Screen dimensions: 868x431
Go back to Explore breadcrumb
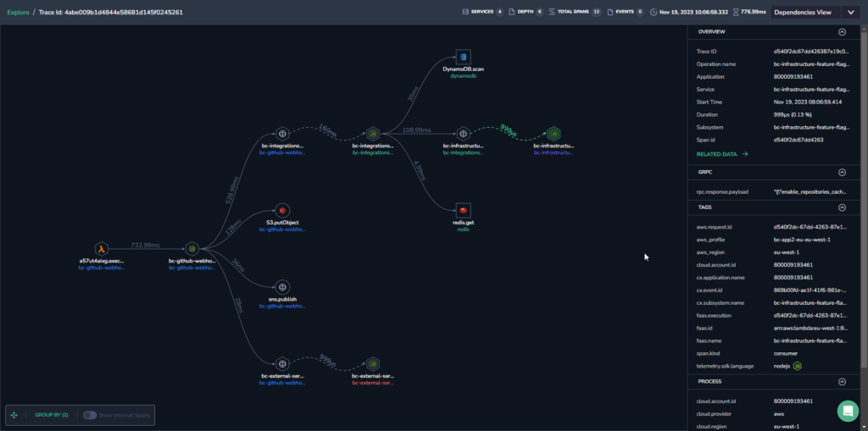tap(18, 12)
